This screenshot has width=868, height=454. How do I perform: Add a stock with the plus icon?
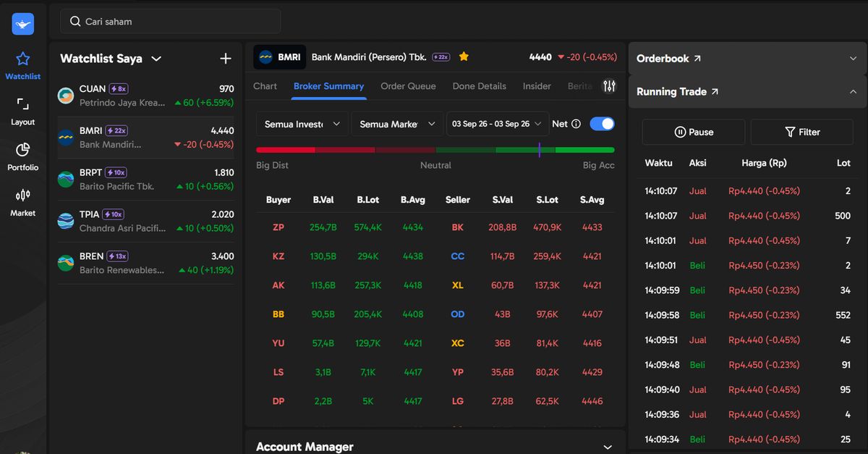click(226, 59)
